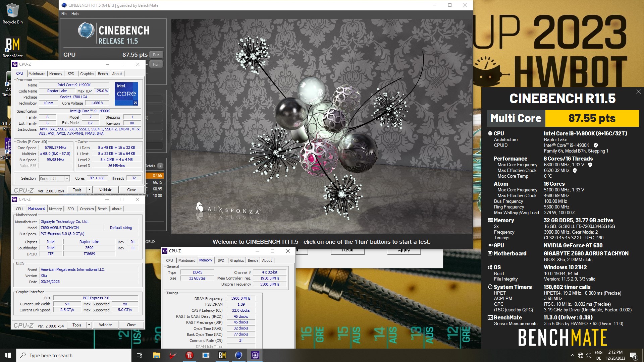Switch to Mainboard tab in top CPU-Z window
The width and height of the screenshot is (644, 362).
[x=37, y=74]
